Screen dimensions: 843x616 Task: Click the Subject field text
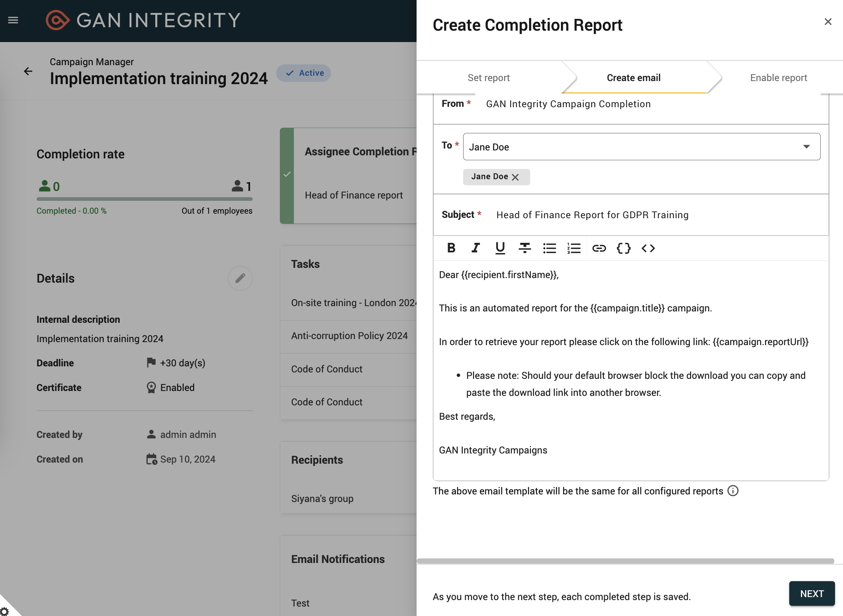click(592, 215)
